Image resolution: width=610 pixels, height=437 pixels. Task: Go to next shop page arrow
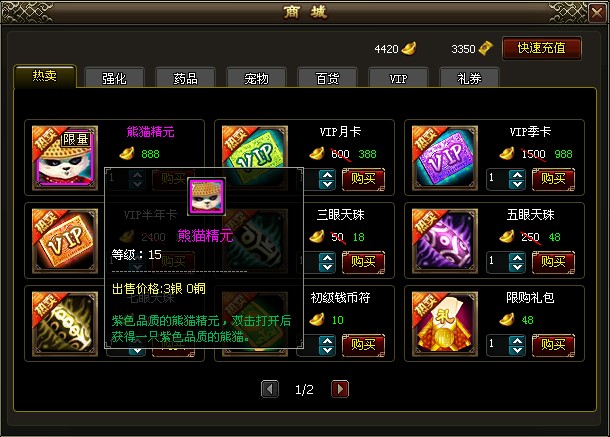[340, 389]
